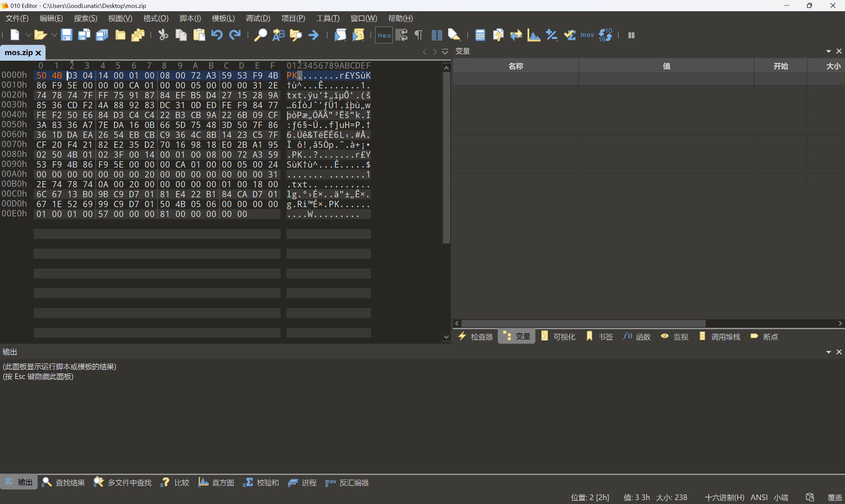
Task: Click the pause toolbar button
Action: (x=631, y=35)
